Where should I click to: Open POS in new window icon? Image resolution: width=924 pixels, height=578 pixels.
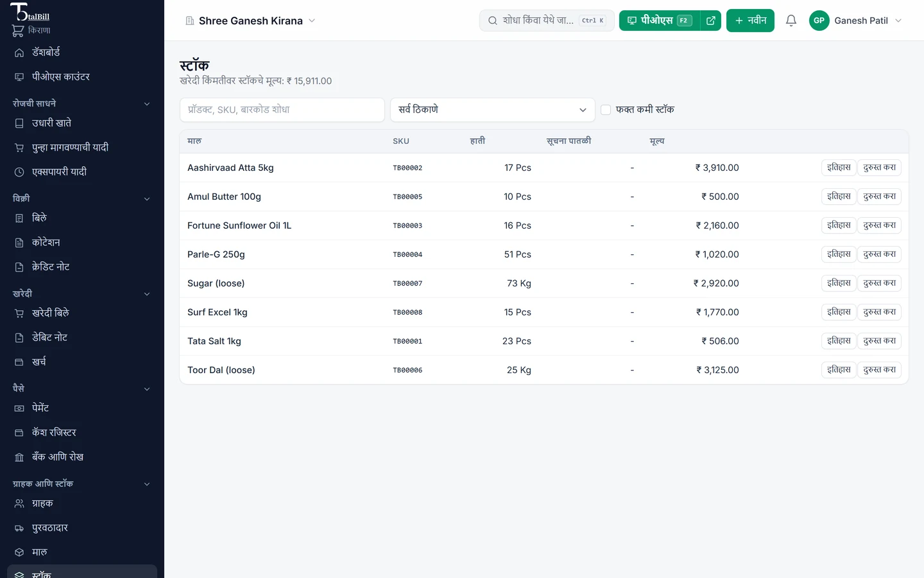[x=710, y=21]
